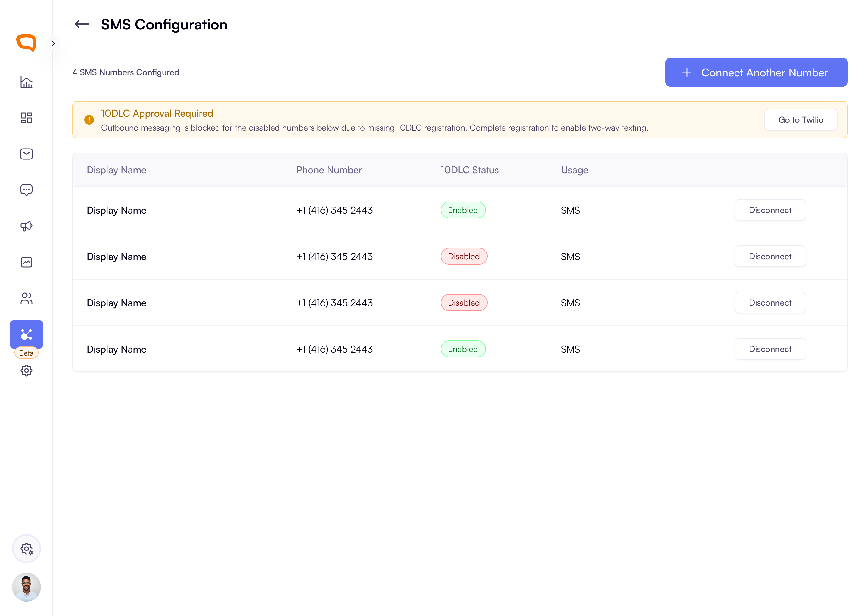Open the dashboard grid icon in sidebar
This screenshot has height=616, width=867.
pos(26,118)
